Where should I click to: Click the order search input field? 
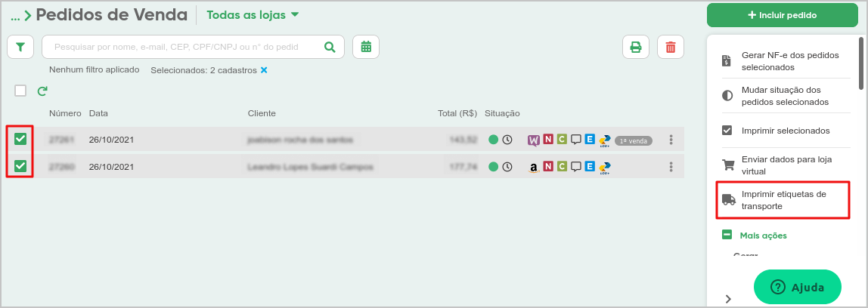coord(182,47)
